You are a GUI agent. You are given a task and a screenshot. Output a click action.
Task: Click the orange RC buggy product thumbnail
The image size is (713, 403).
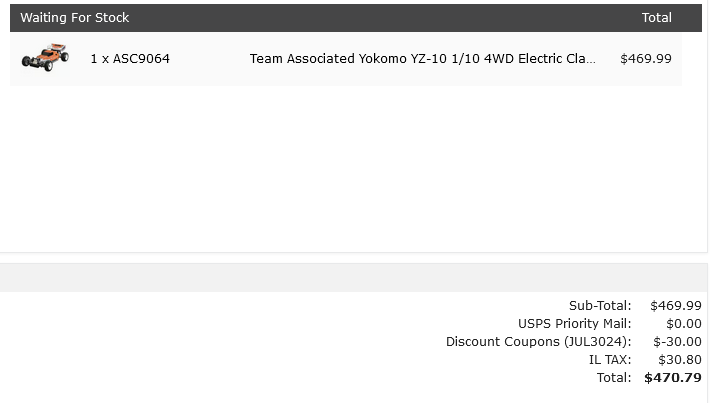(45, 58)
